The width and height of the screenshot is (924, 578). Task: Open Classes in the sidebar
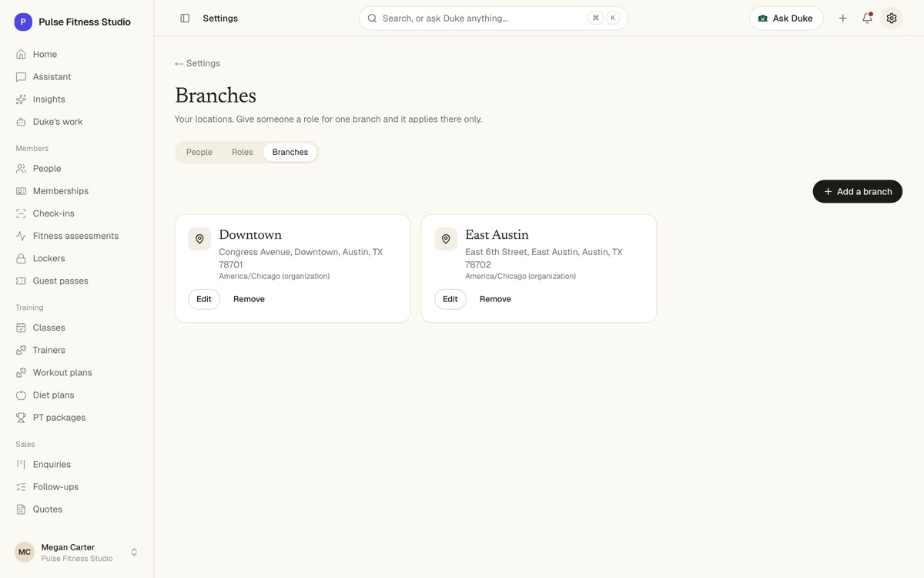coord(77,328)
